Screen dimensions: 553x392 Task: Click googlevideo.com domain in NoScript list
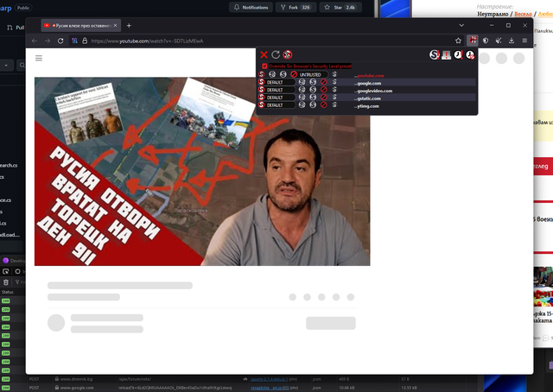pos(373,91)
